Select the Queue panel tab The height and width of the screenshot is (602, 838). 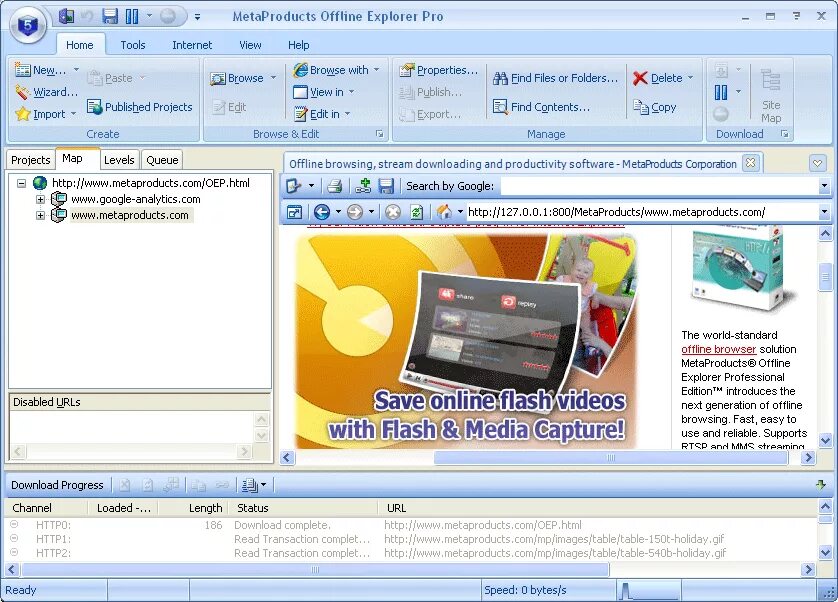[162, 160]
